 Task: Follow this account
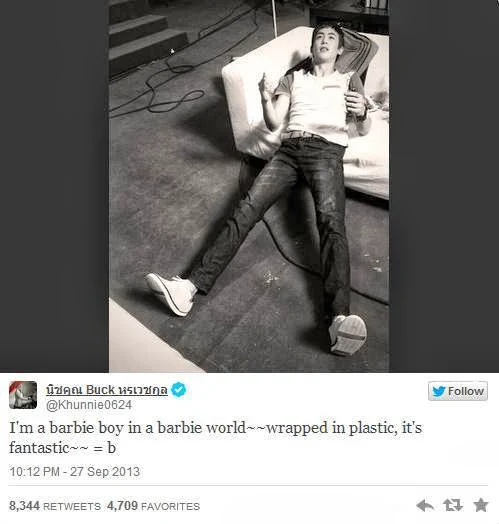click(x=458, y=391)
